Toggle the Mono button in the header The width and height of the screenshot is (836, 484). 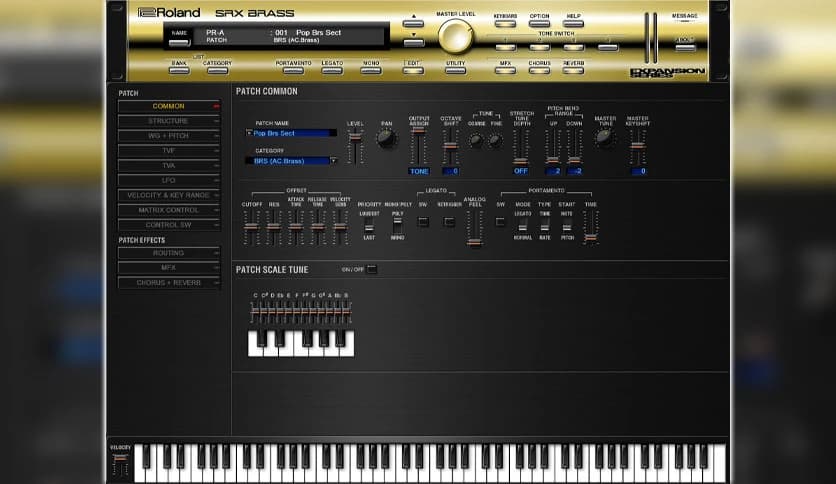[x=371, y=70]
